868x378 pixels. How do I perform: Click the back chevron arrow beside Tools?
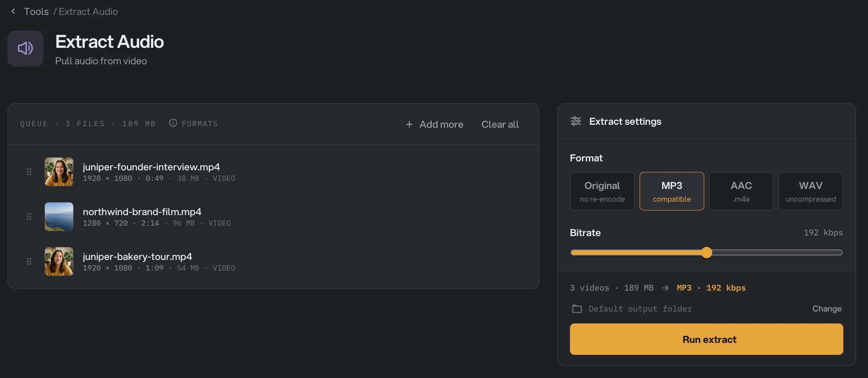13,12
